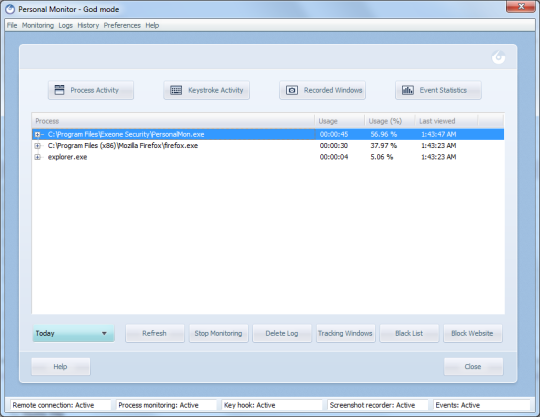Expand the explorer.exe process row

(37, 157)
